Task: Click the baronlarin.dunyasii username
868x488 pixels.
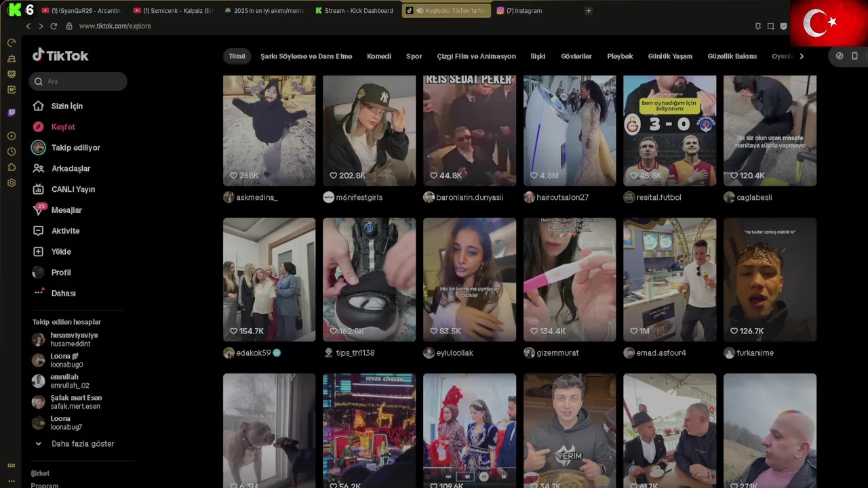Action: pyautogui.click(x=470, y=197)
